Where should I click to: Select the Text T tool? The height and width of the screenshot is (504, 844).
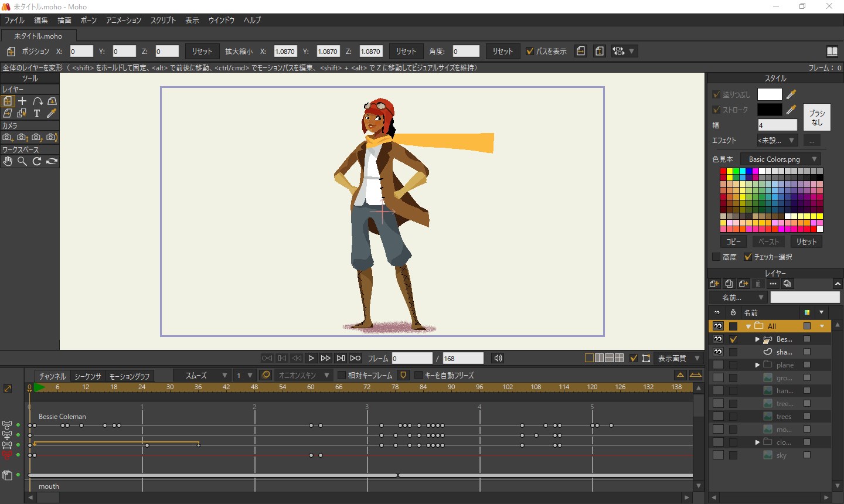37,113
